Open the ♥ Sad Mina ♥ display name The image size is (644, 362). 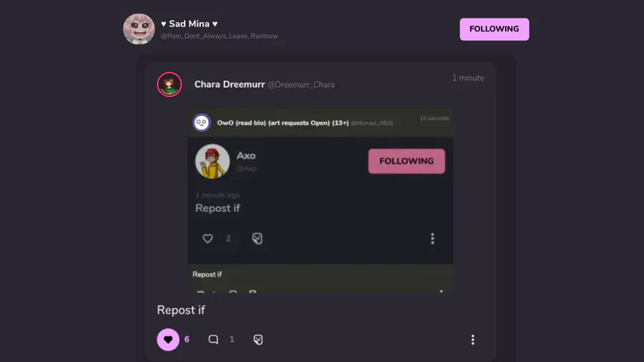tap(190, 24)
